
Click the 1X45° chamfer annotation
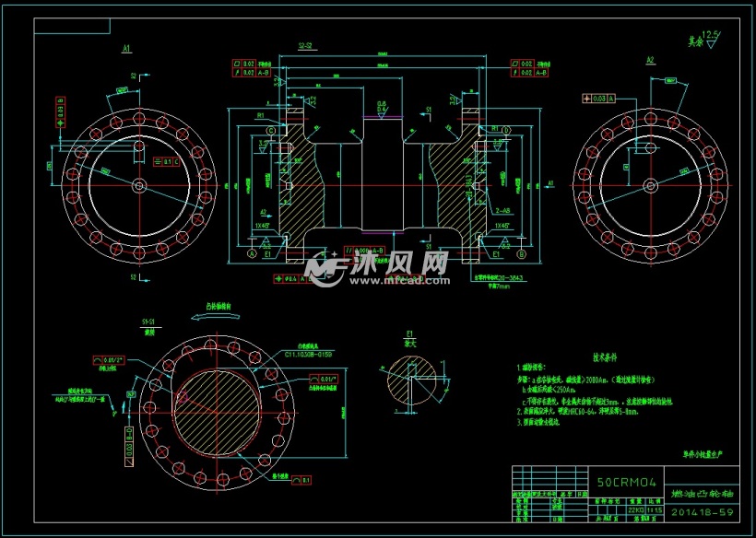pyautogui.click(x=502, y=226)
